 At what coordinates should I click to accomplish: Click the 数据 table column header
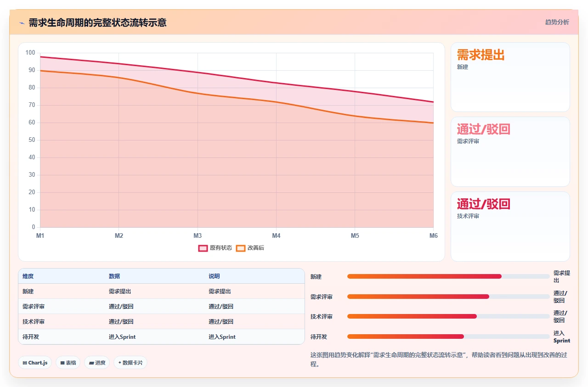click(x=114, y=276)
